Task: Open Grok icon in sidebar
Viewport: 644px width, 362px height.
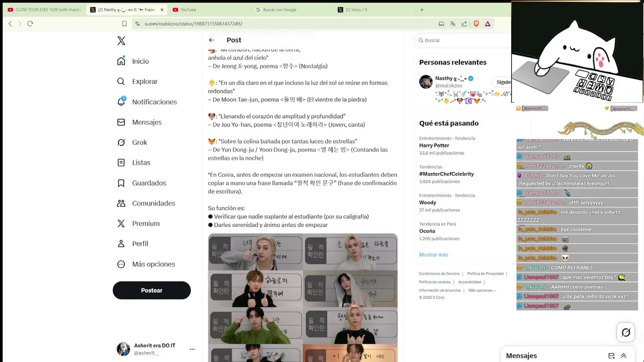Action: pyautogui.click(x=121, y=142)
